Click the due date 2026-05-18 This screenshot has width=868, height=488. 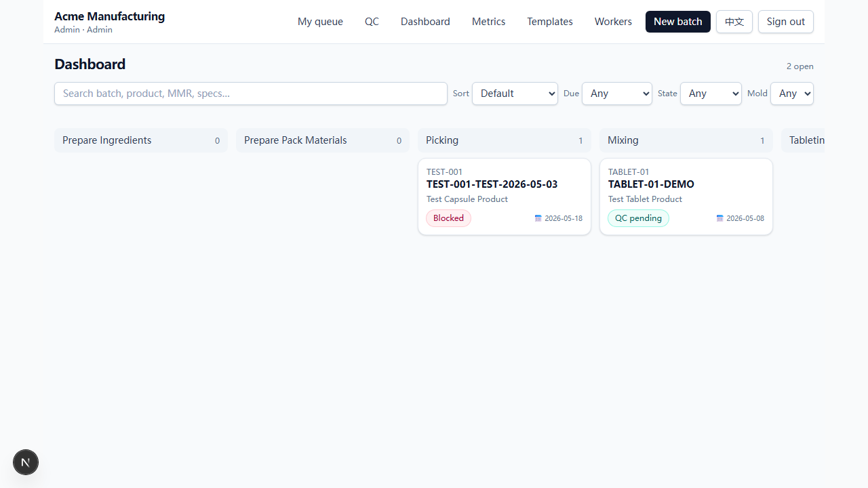(564, 218)
